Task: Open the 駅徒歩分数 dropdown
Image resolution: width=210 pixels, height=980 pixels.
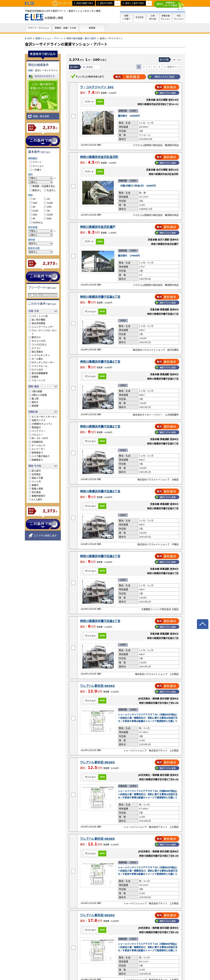Action: point(40,252)
